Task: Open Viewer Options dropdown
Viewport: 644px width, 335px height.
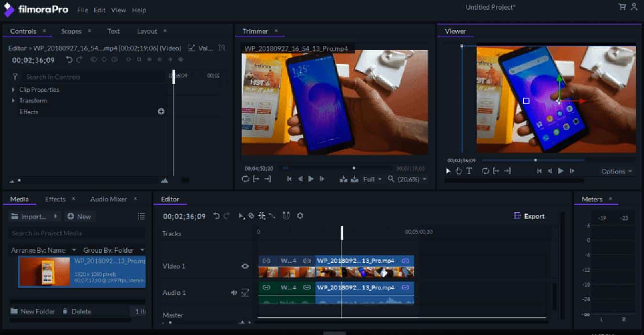Action: click(x=617, y=171)
